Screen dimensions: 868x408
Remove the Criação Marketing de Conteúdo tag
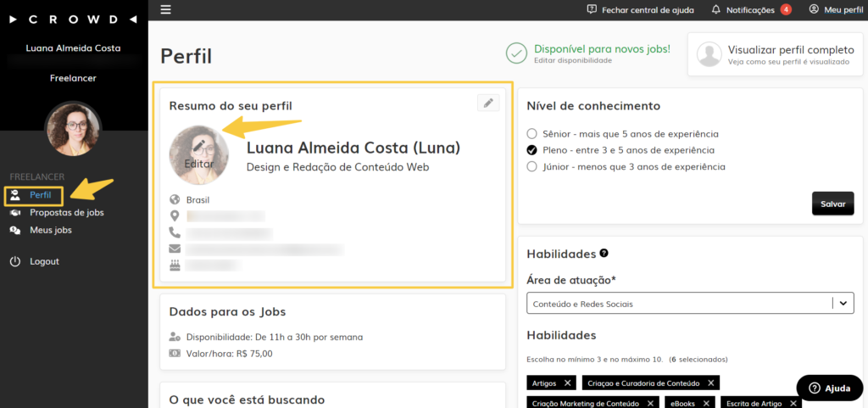pos(650,404)
